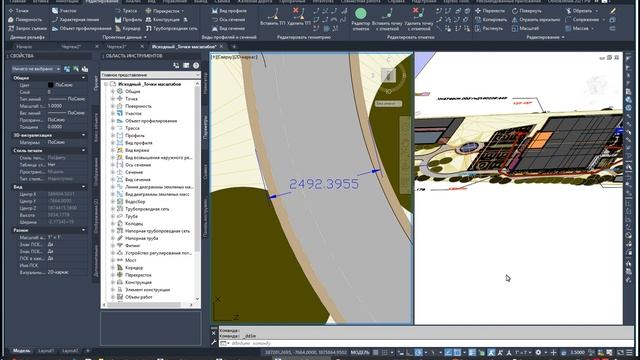The height and width of the screenshot is (360, 640).
Task: Add a new drawing tab
Action: tap(234, 47)
